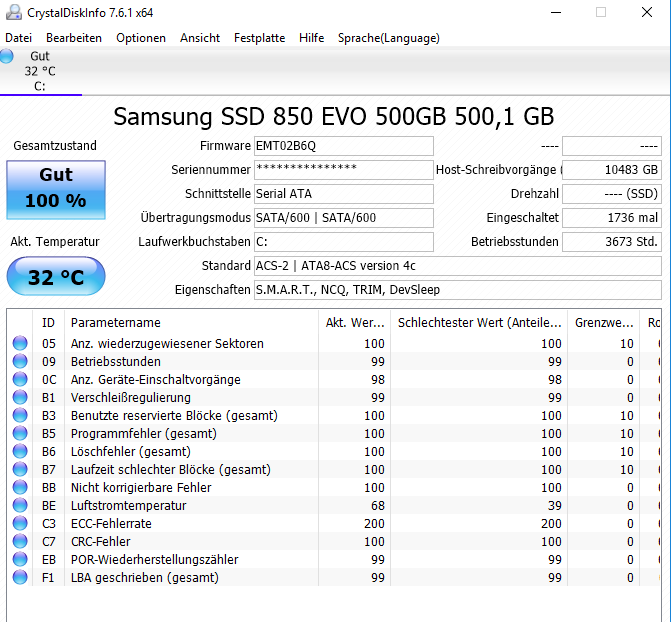671x622 pixels.
Task: Click the Betriebsstunden value 3673 Std.
Action: (612, 242)
